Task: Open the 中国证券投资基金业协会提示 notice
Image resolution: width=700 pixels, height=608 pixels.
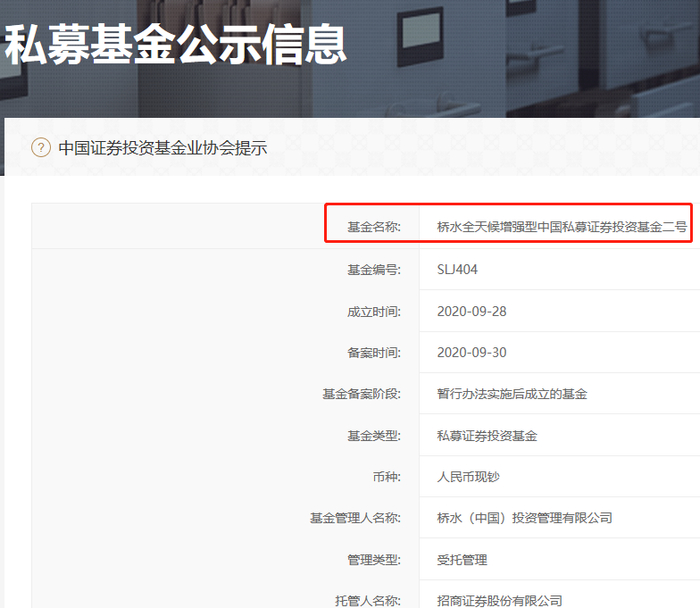Action: click(162, 148)
